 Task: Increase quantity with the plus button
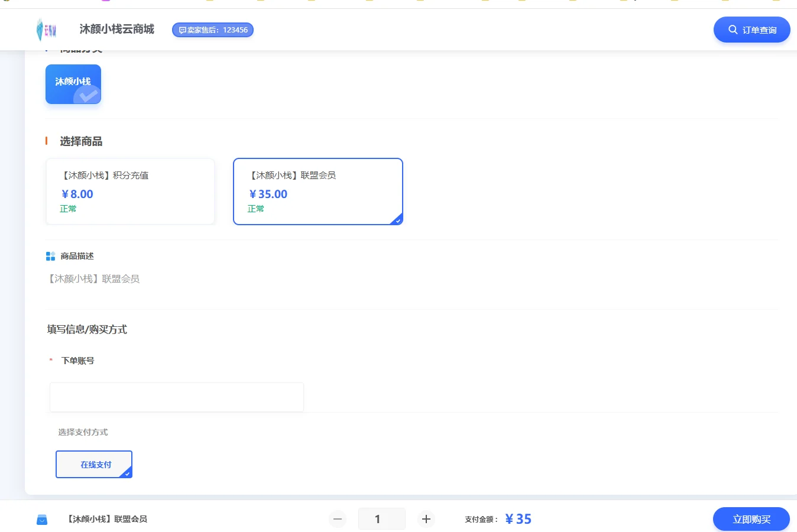point(426,519)
